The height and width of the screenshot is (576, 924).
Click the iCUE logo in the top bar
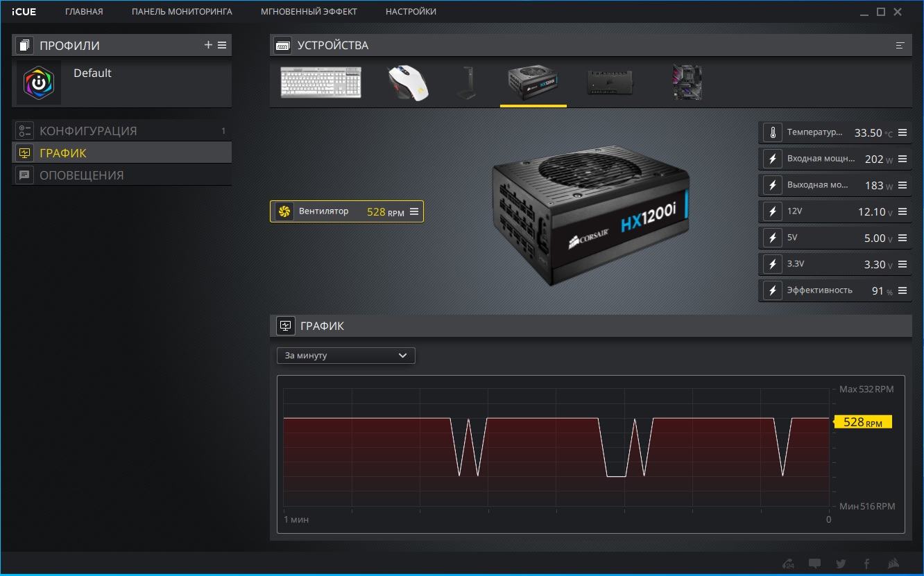click(24, 12)
